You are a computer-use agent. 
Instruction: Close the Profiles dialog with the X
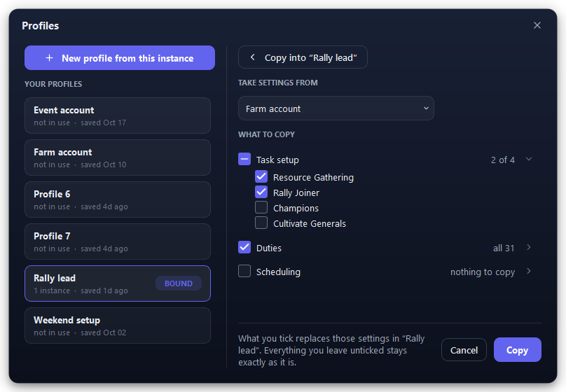(x=537, y=25)
